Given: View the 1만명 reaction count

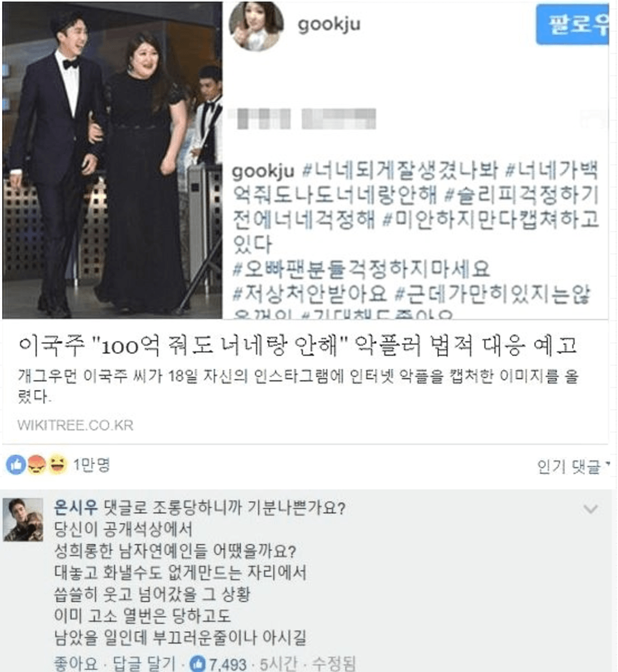Looking at the screenshot, I should (92, 464).
